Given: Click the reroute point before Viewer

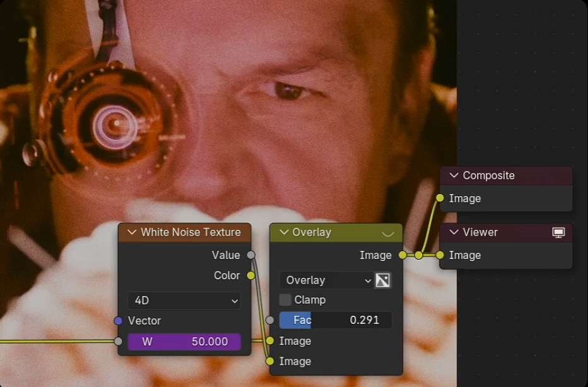Looking at the screenshot, I should (419, 255).
